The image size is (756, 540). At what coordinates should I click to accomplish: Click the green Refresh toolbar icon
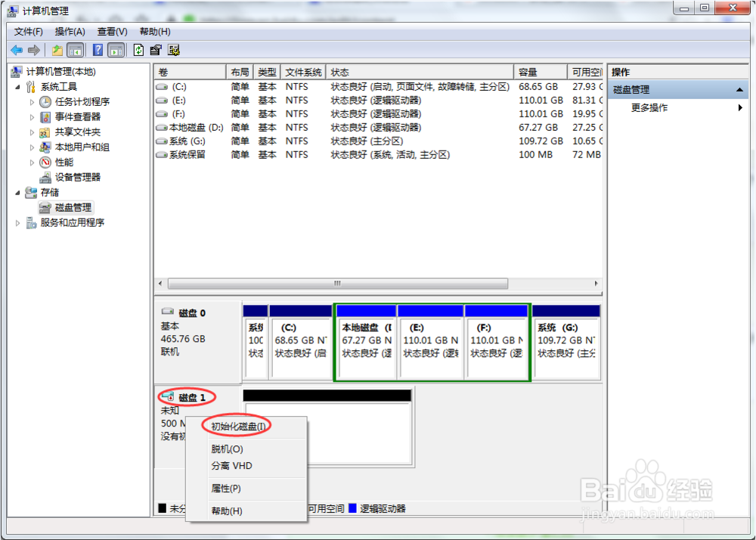(139, 50)
